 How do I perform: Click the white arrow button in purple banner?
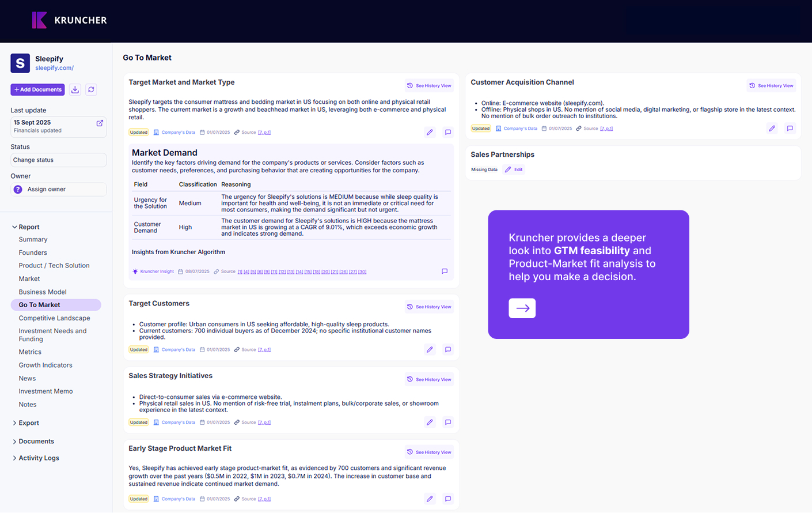click(522, 308)
